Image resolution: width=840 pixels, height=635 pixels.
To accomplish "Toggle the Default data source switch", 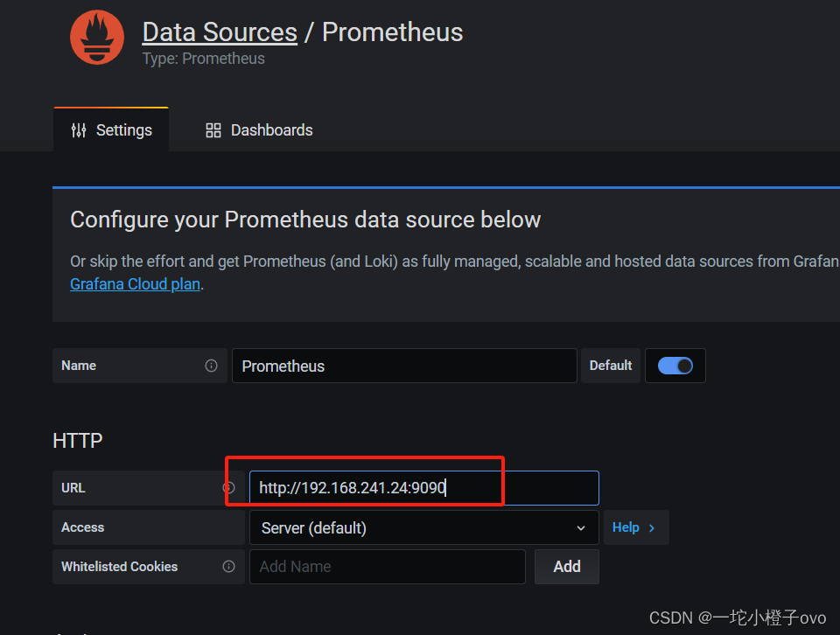I will [x=675, y=366].
